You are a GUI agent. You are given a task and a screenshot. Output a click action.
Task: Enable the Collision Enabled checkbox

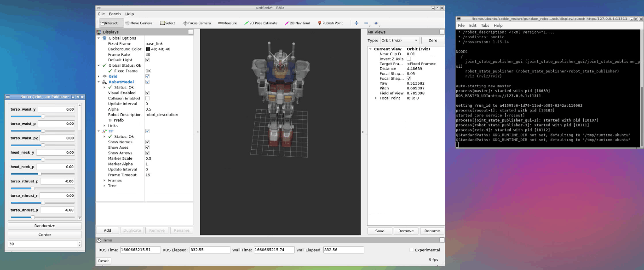(148, 99)
